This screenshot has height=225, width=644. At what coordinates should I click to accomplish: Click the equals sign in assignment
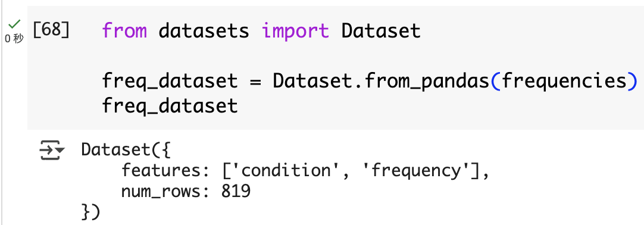[x=255, y=82]
